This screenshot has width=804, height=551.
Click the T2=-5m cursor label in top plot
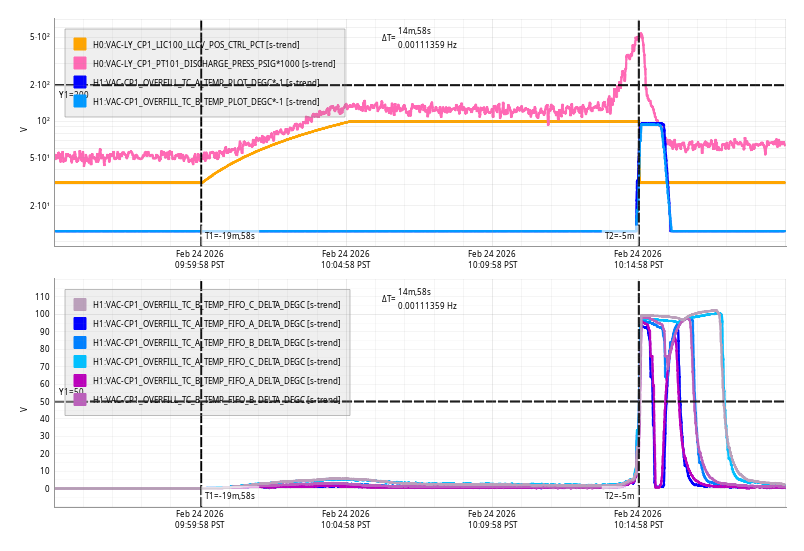(619, 236)
